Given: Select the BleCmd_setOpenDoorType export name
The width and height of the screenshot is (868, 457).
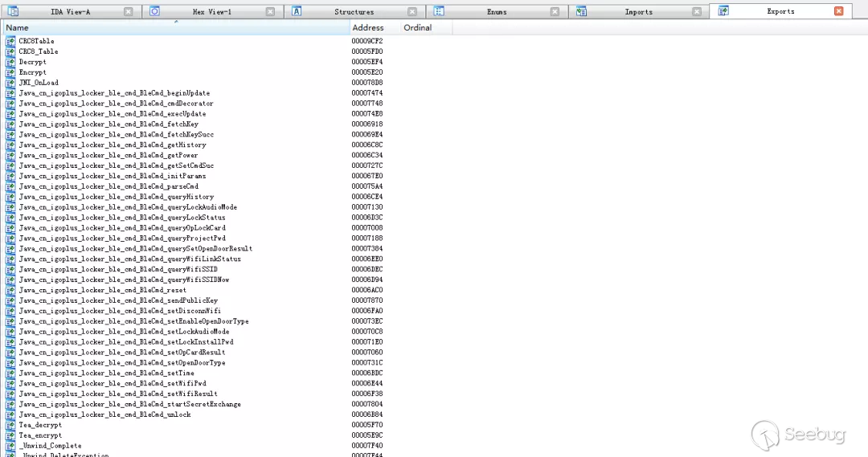Looking at the screenshot, I should [x=122, y=362].
